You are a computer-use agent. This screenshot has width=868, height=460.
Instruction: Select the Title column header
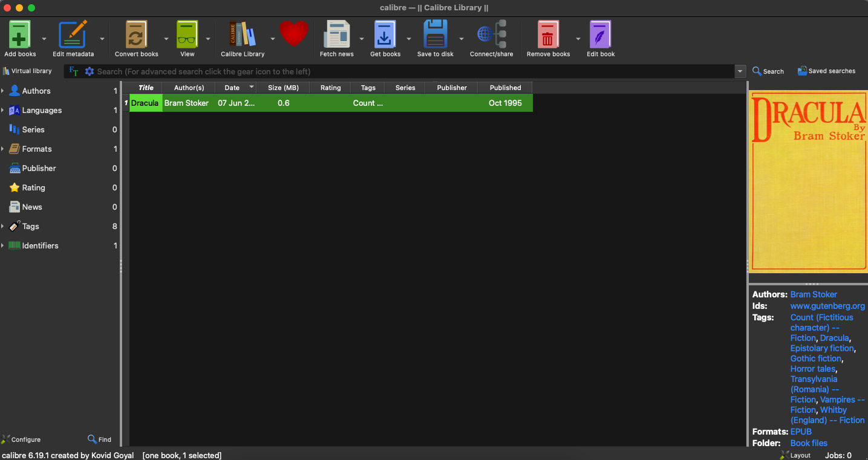coord(145,87)
